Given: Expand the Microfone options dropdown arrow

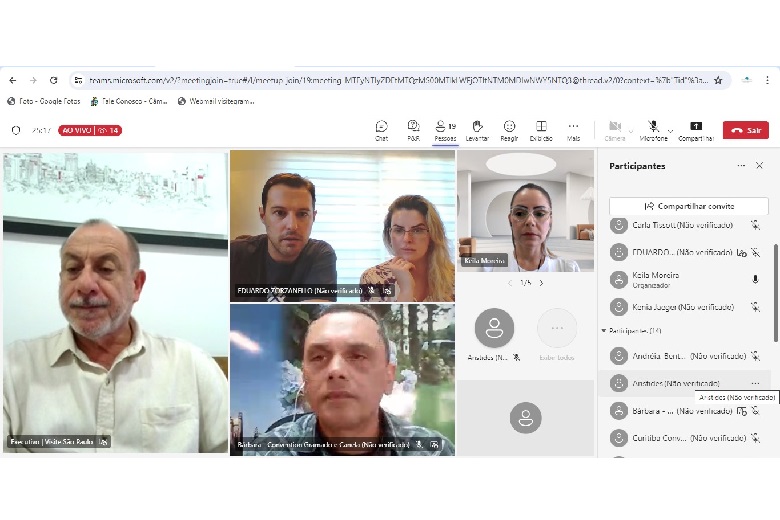Looking at the screenshot, I should pos(670,130).
